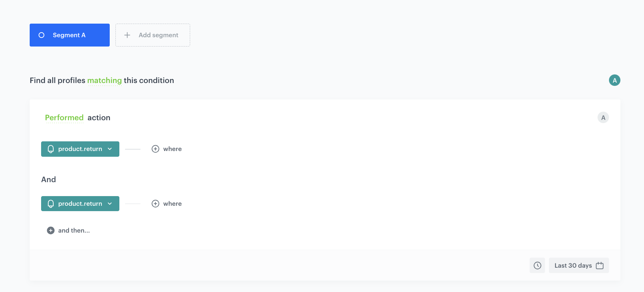The image size is (644, 292).
Task: Click the plus icon next to second where
Action: (x=155, y=204)
